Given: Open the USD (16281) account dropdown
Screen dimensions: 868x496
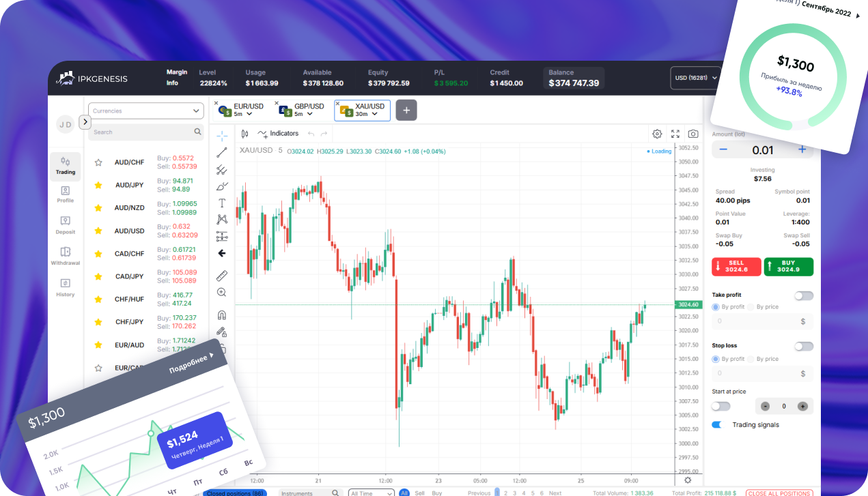Looking at the screenshot, I should (x=696, y=78).
